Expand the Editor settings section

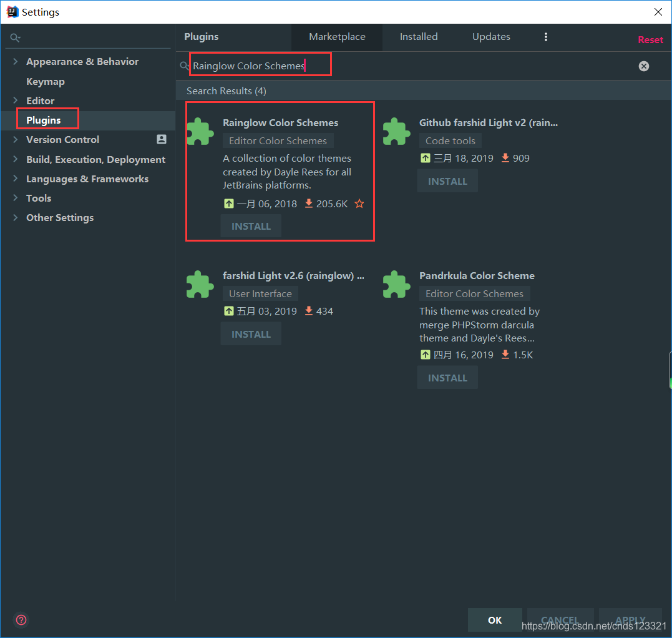point(16,101)
